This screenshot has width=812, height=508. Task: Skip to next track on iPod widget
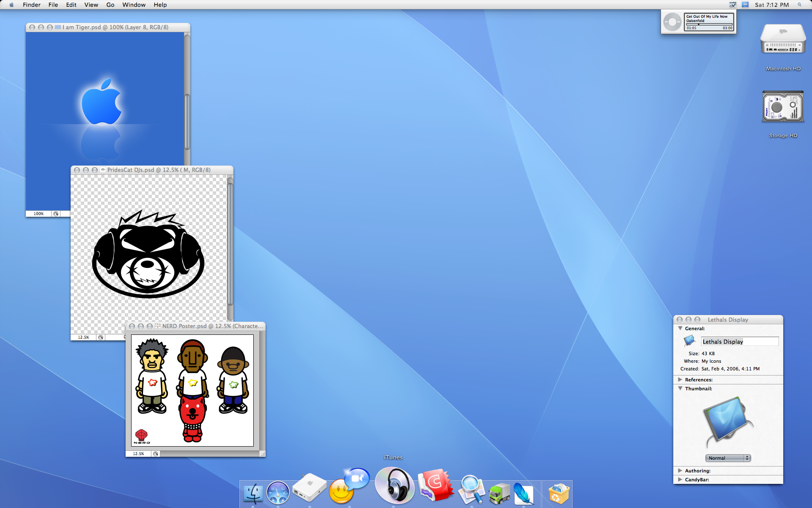pos(679,22)
